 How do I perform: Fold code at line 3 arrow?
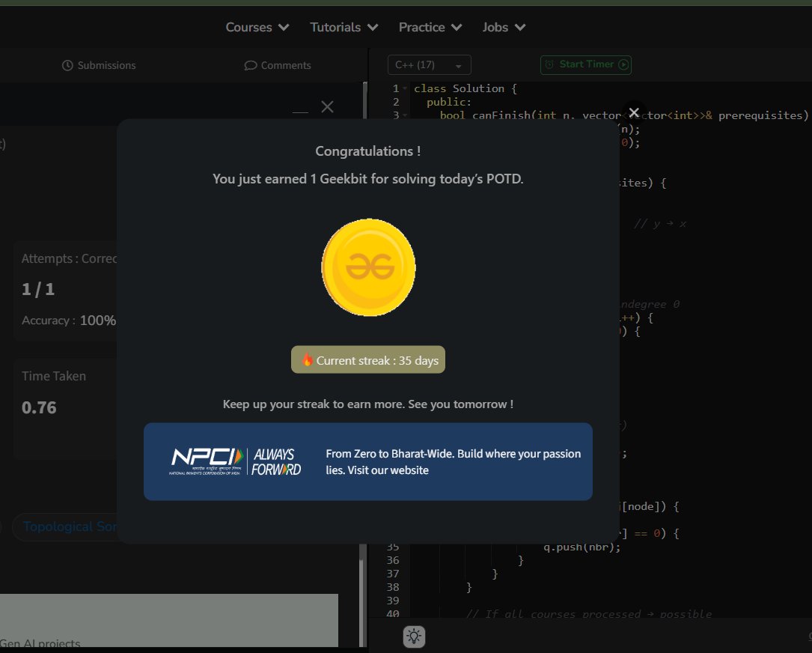click(x=405, y=115)
